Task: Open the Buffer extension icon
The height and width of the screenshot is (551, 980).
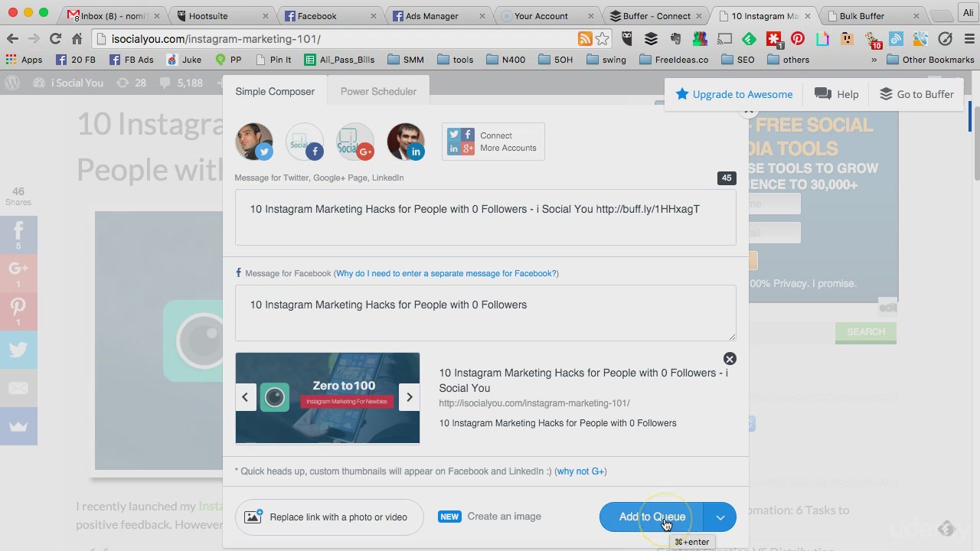Action: click(x=651, y=39)
